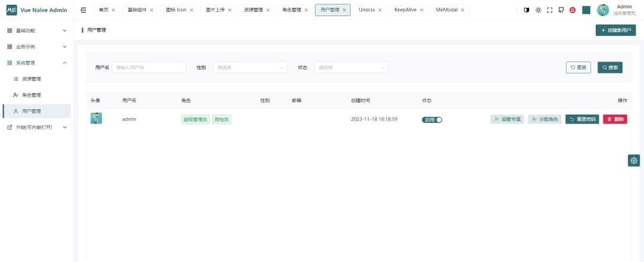The width and height of the screenshot is (644, 262).
Task: Switch to the Unocss tab
Action: [x=370, y=10]
